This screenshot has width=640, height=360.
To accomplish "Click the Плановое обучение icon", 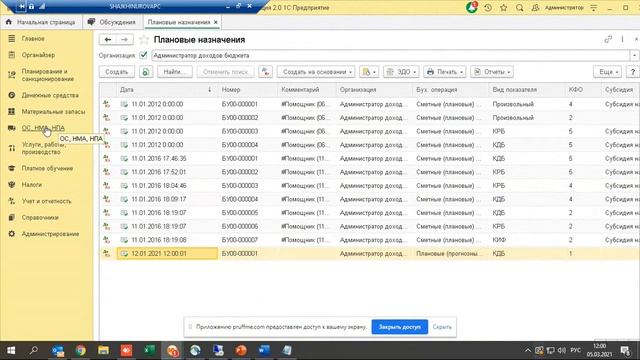I will (11, 168).
